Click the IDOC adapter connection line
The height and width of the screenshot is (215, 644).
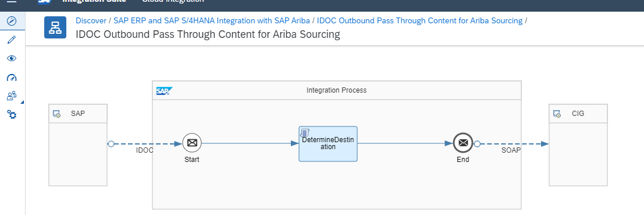tap(146, 144)
